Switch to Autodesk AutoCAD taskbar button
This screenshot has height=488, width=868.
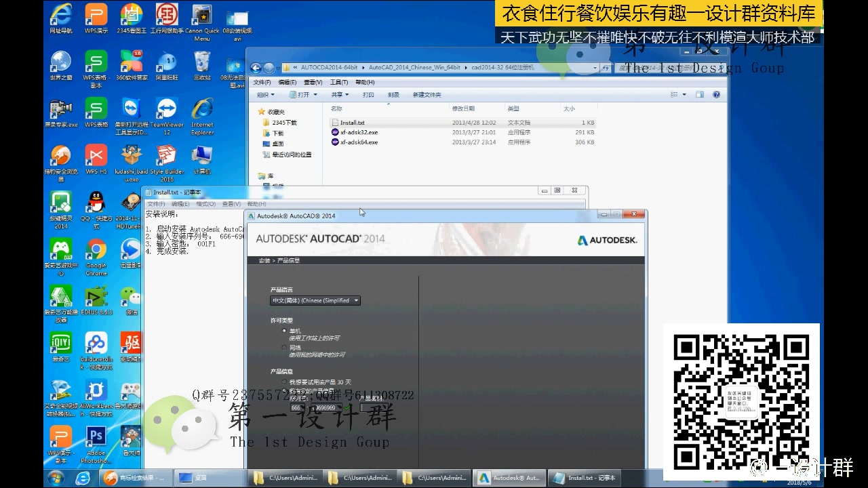[x=509, y=478]
